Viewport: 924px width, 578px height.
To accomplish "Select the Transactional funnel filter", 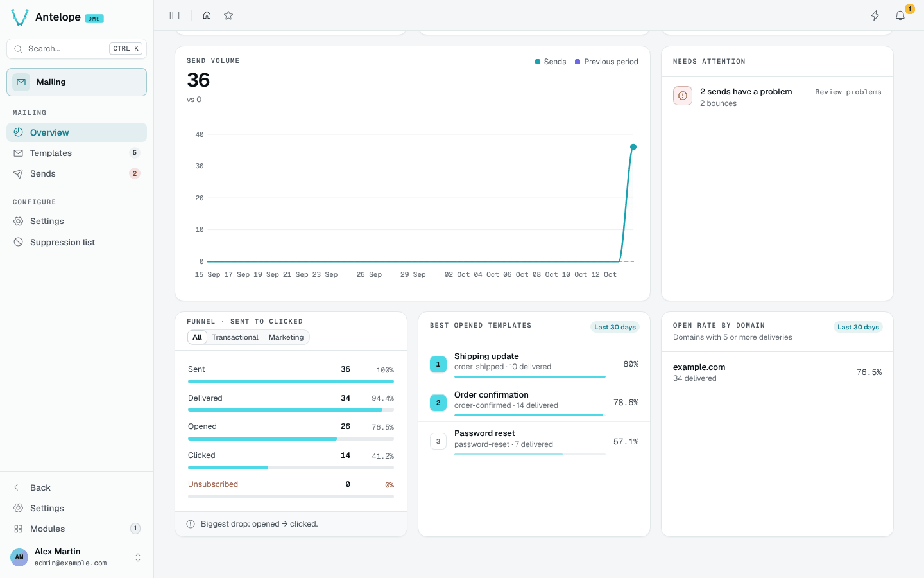I will 235,337.
